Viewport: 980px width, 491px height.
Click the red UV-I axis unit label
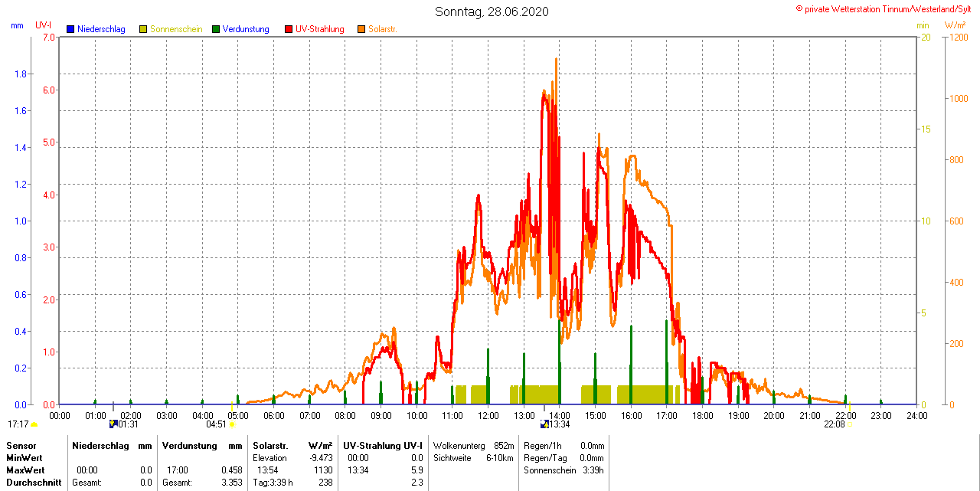coord(43,25)
